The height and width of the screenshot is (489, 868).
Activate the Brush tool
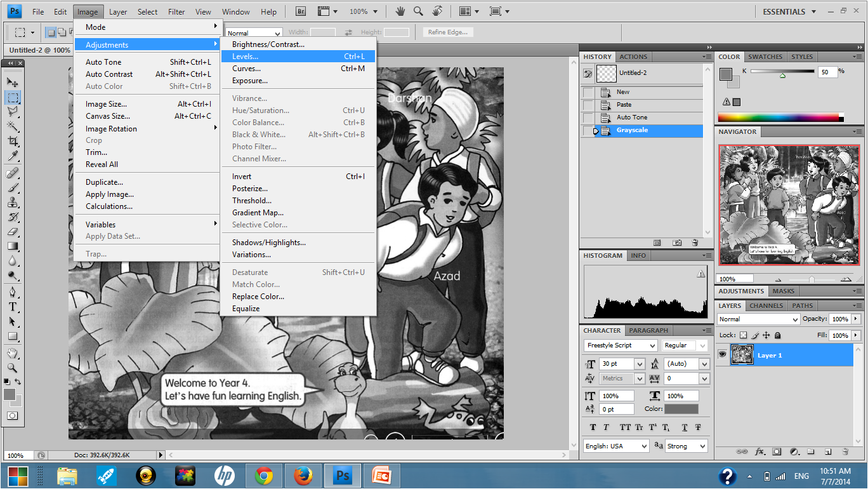pos(13,187)
